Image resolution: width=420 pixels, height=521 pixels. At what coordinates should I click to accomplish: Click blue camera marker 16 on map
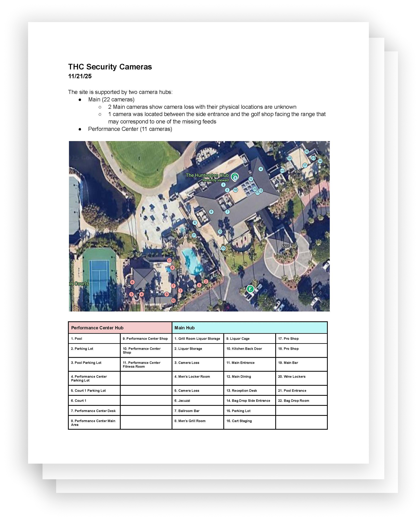point(306,152)
